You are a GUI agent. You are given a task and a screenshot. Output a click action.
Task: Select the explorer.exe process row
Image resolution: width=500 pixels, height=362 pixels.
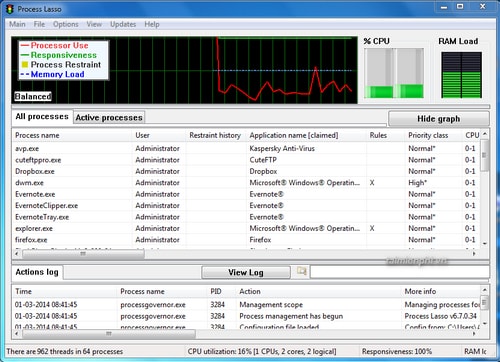247,228
